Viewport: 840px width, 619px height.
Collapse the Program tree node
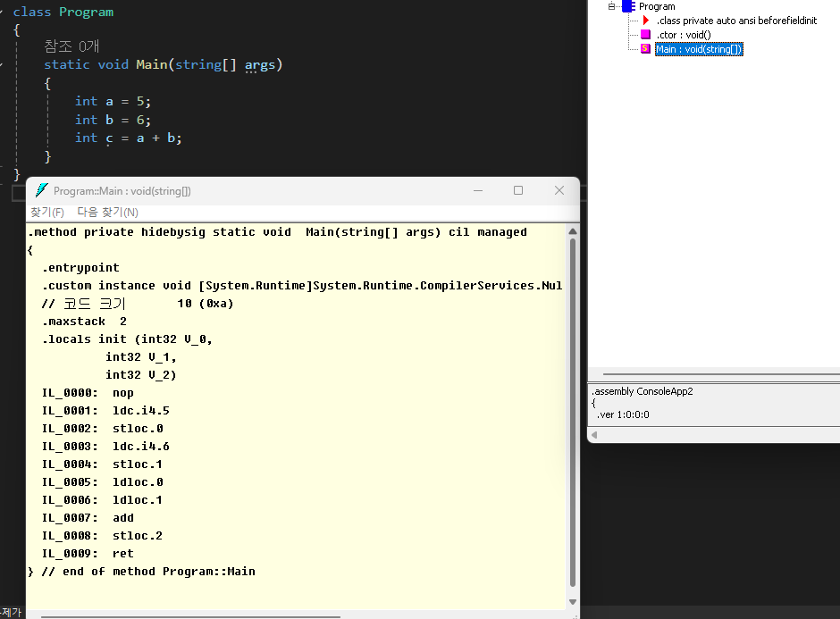[x=611, y=6]
